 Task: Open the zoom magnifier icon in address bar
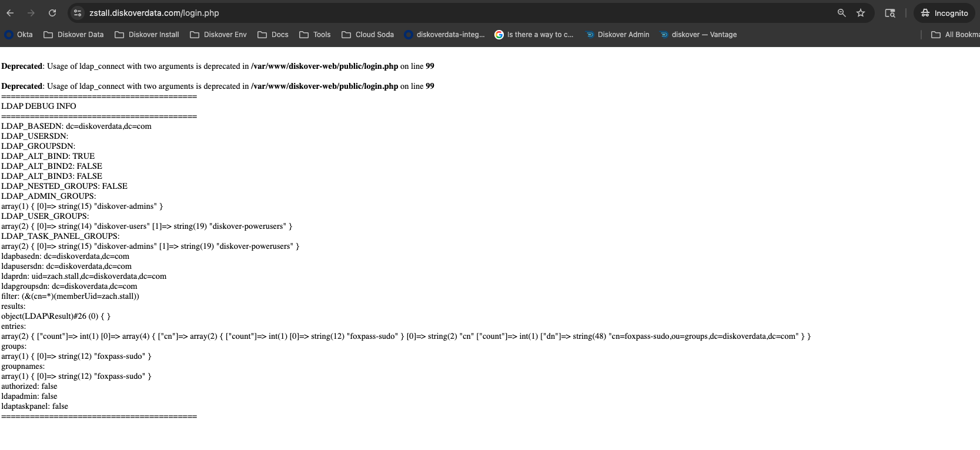[841, 13]
